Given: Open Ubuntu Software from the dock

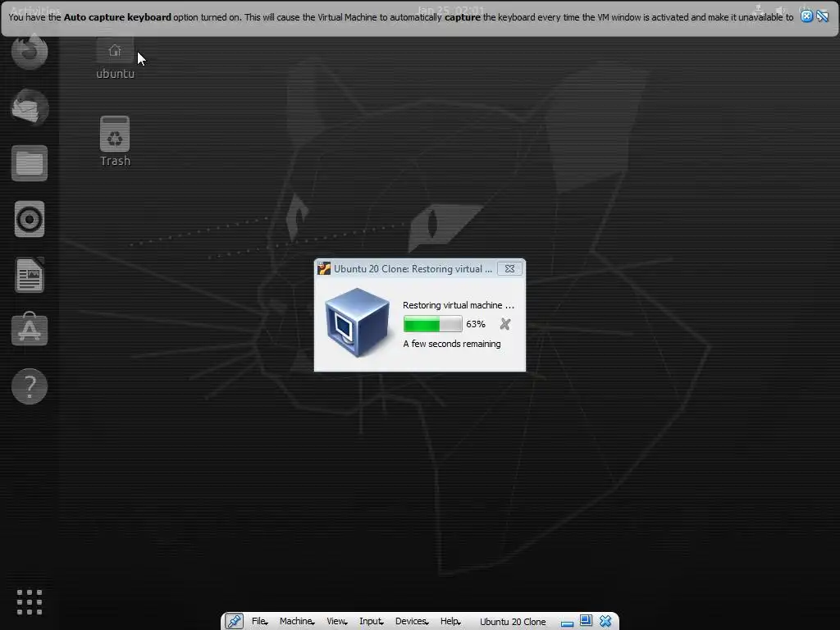Looking at the screenshot, I should tap(30, 328).
